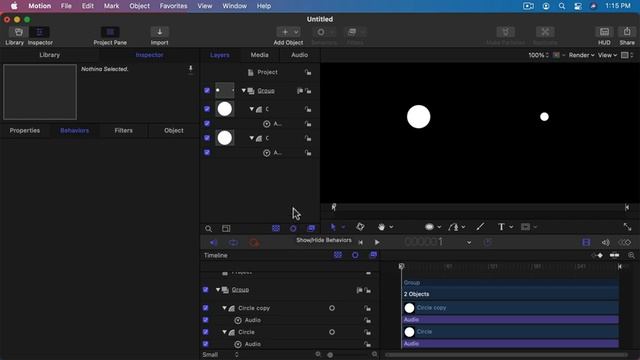Toggle lock for Circle copy timeline row

[368, 308]
